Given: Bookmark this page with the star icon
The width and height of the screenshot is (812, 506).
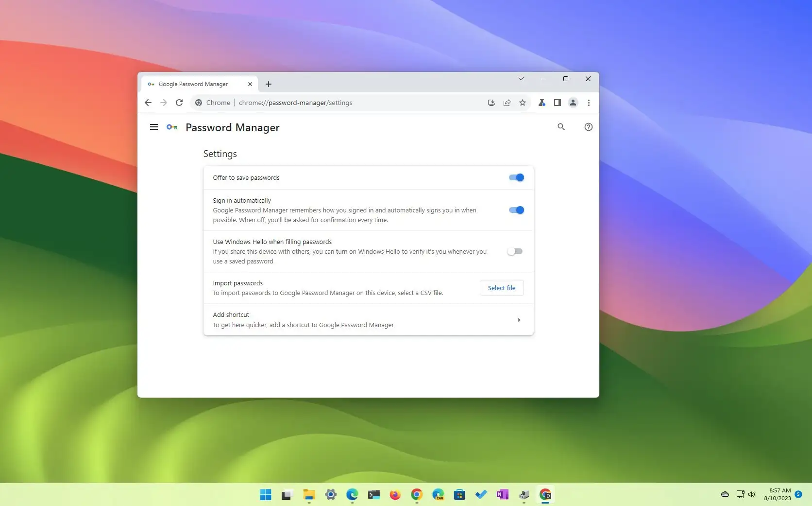Looking at the screenshot, I should 522,103.
